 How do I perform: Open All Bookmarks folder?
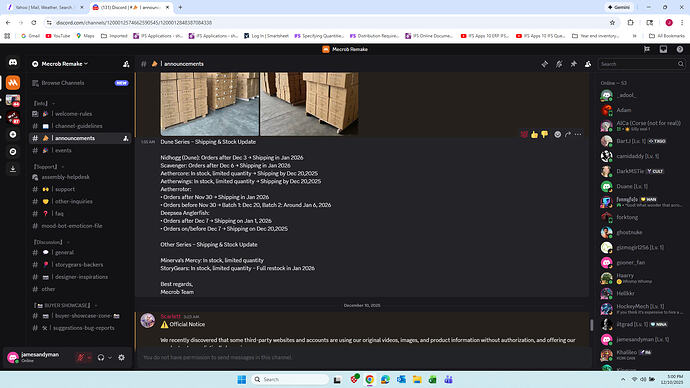[667, 36]
